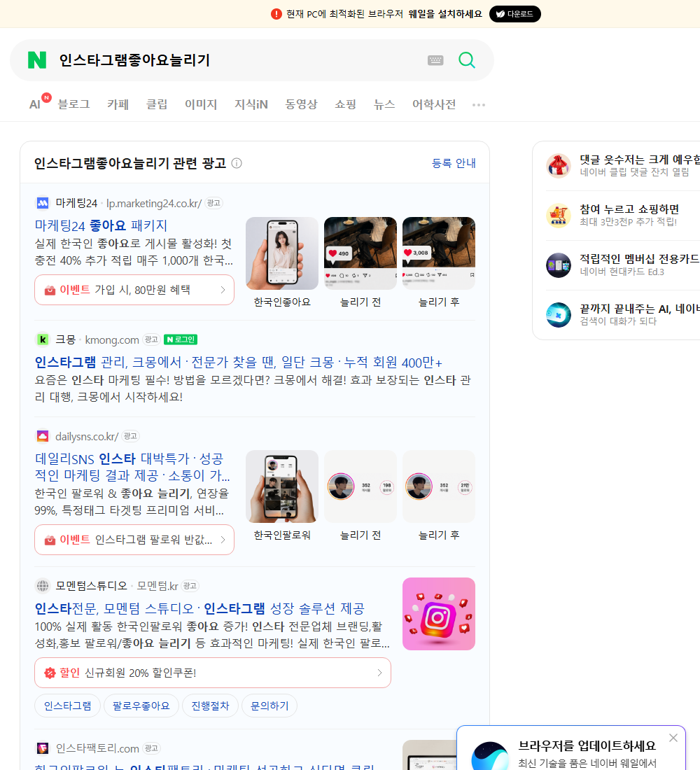This screenshot has height=770, width=700.
Task: Open the 적립적인 멤버십 전용카드 side banner
Action: (640, 259)
